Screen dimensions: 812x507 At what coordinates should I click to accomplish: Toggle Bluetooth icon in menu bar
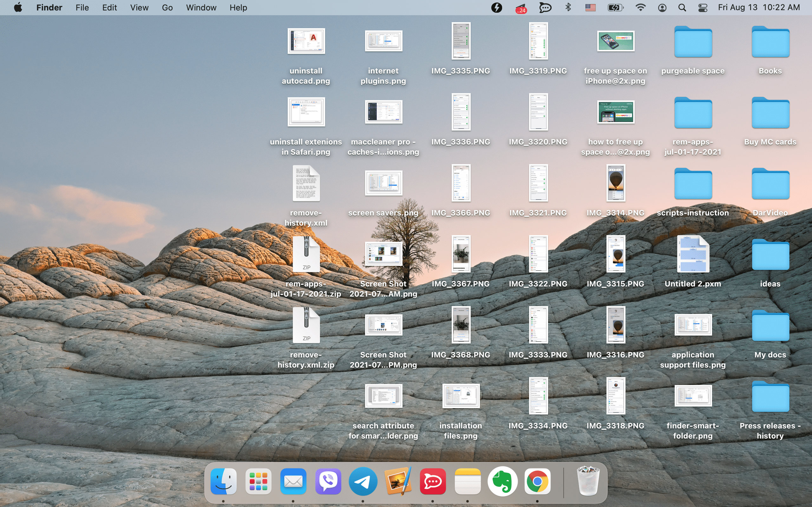(x=568, y=8)
